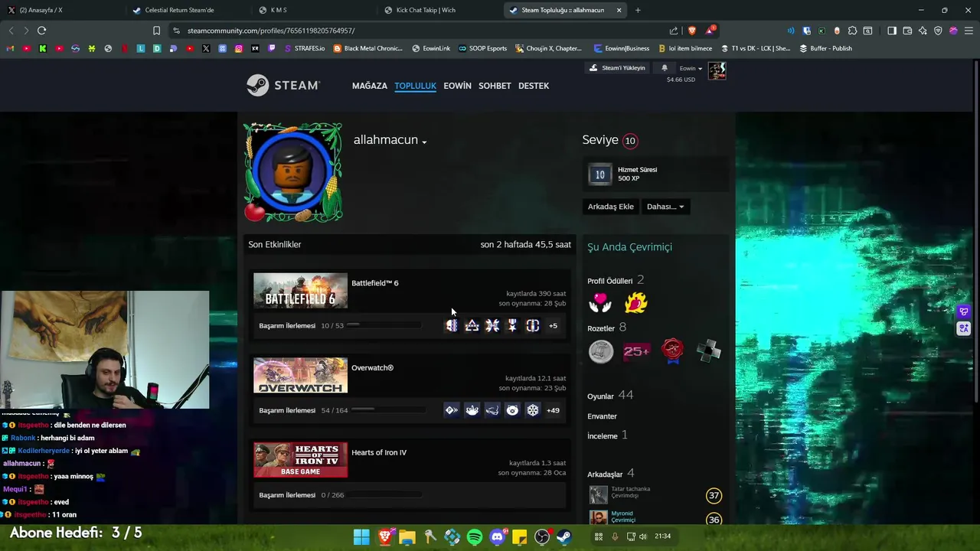This screenshot has height=551, width=980.
Task: Open the Overwatch snowflake achievement icon
Action: [x=533, y=410]
